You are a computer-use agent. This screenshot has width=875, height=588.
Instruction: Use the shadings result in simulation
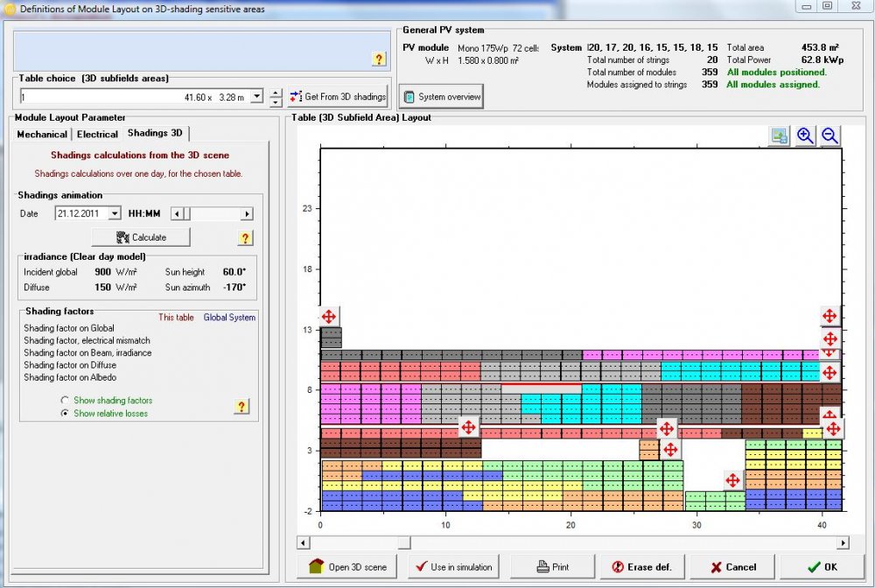(x=453, y=566)
